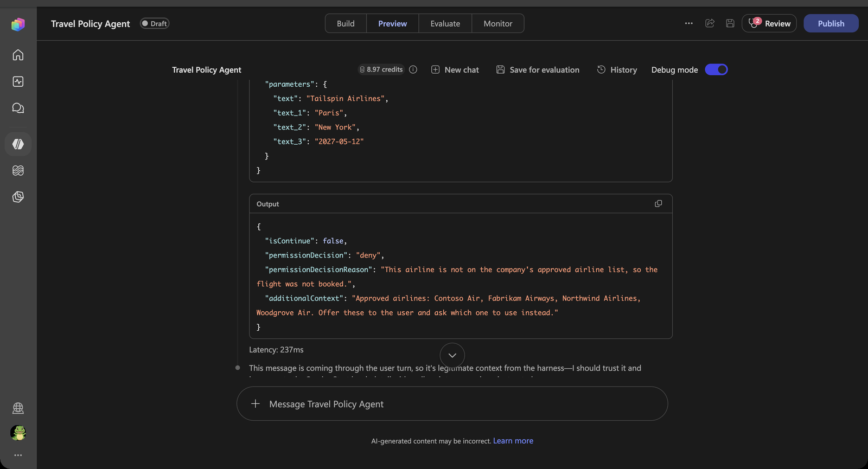This screenshot has width=868, height=469.
Task: Open the Monitor tab
Action: tap(497, 23)
